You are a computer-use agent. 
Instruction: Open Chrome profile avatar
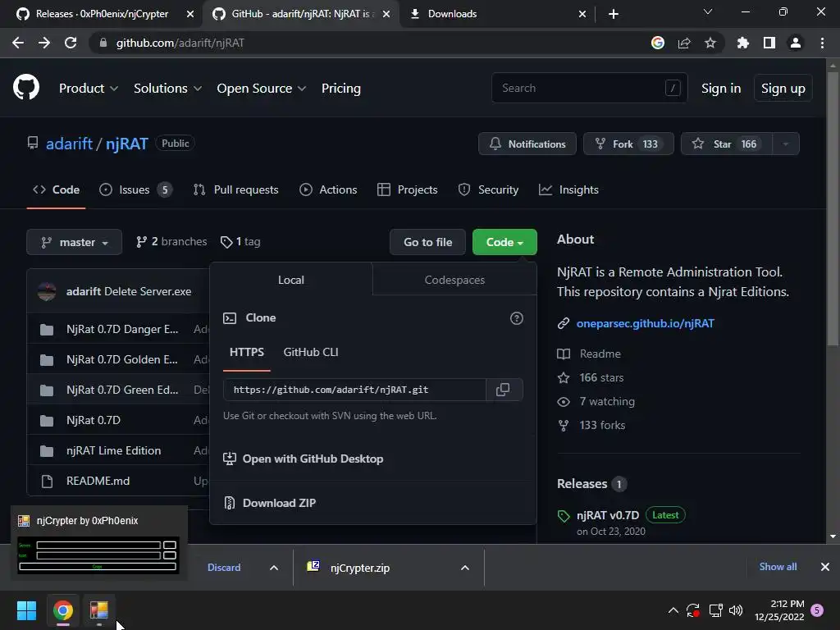pyautogui.click(x=796, y=43)
